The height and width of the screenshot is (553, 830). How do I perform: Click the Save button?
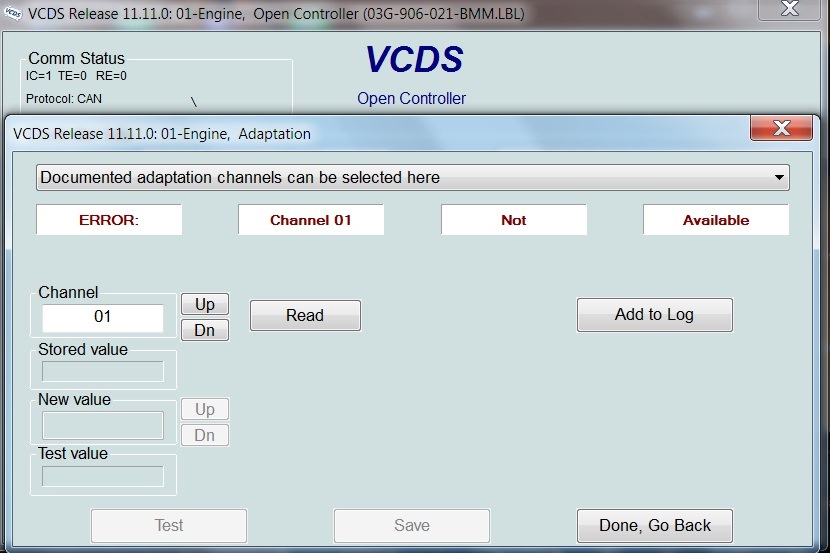[411, 525]
